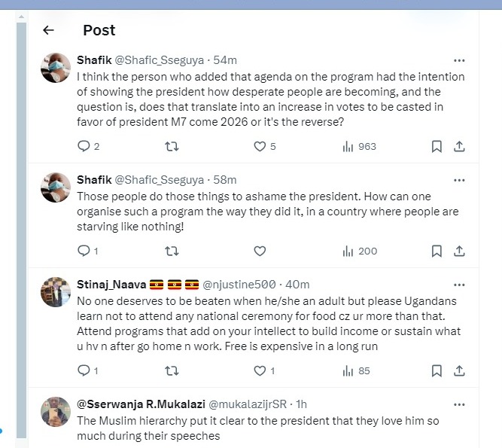
Task: Share the Stinaj_Naava post
Action: (x=458, y=370)
